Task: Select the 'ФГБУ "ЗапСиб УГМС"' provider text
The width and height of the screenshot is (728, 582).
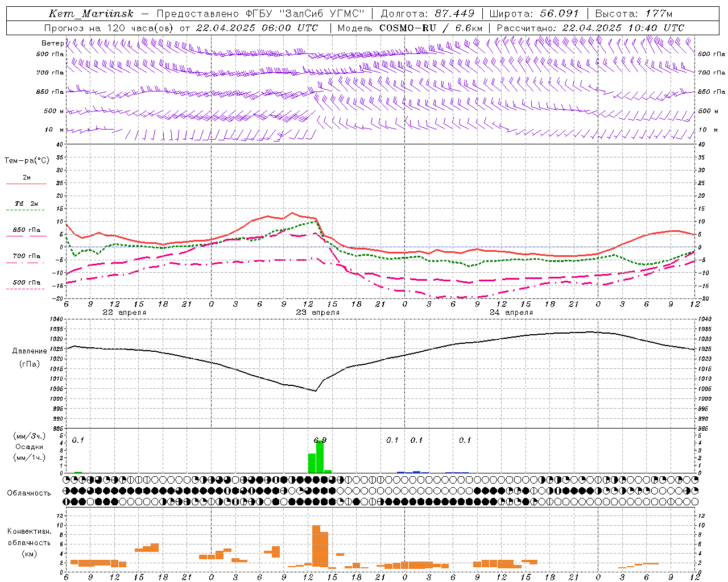Action: coord(304,13)
